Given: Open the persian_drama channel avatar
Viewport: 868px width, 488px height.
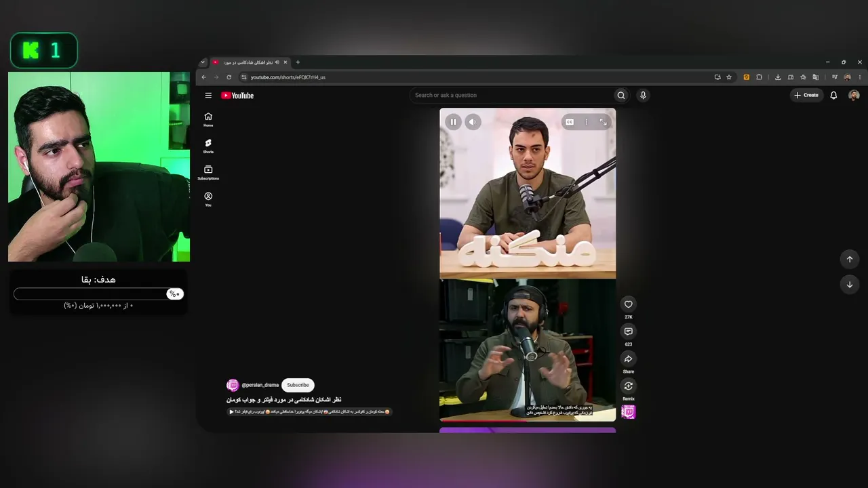Looking at the screenshot, I should (x=233, y=385).
